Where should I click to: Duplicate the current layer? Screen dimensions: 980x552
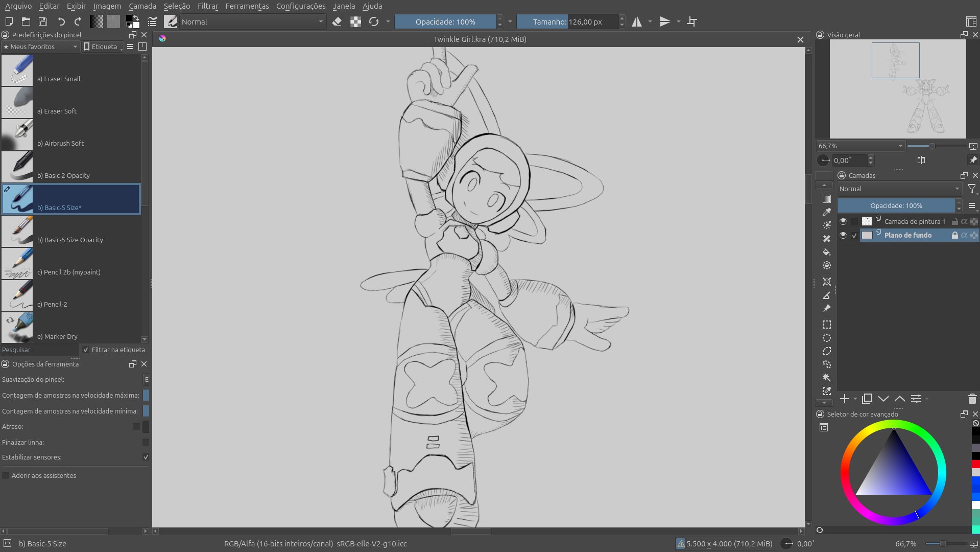(x=867, y=399)
